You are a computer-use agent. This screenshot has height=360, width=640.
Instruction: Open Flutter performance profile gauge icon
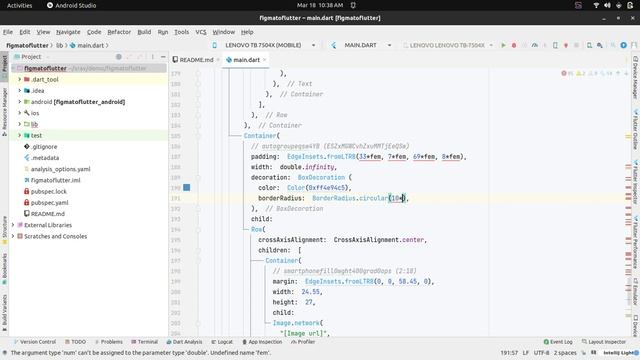535,45
